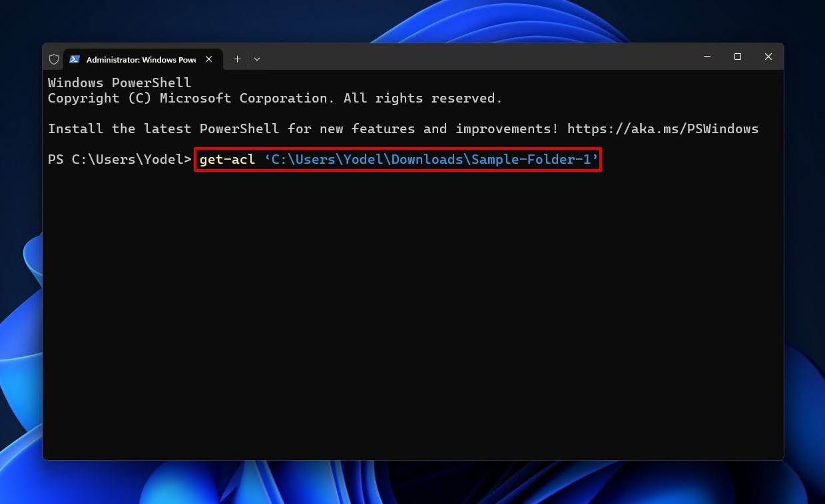This screenshot has width=825, height=504.
Task: Click the Windows PowerShell header line
Action: [x=120, y=83]
